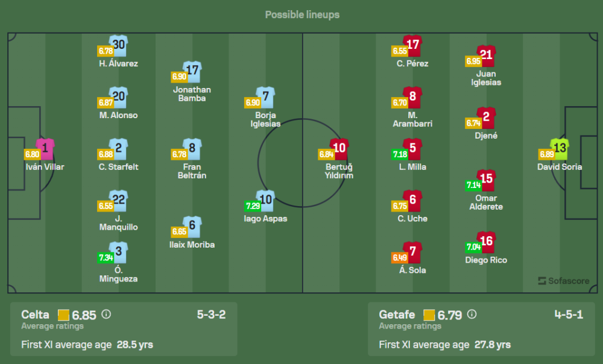Click the Getafe team name
The width and height of the screenshot is (603, 364).
397,315
